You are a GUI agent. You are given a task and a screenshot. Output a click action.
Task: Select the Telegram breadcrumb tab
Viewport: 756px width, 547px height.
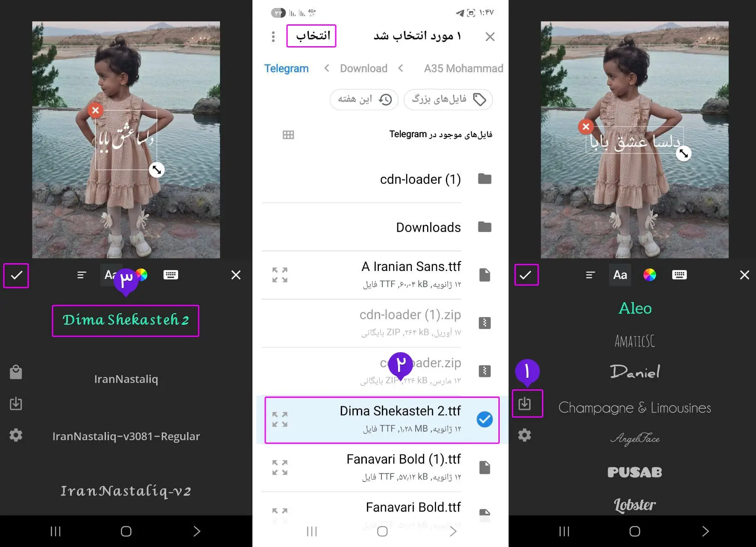[286, 68]
